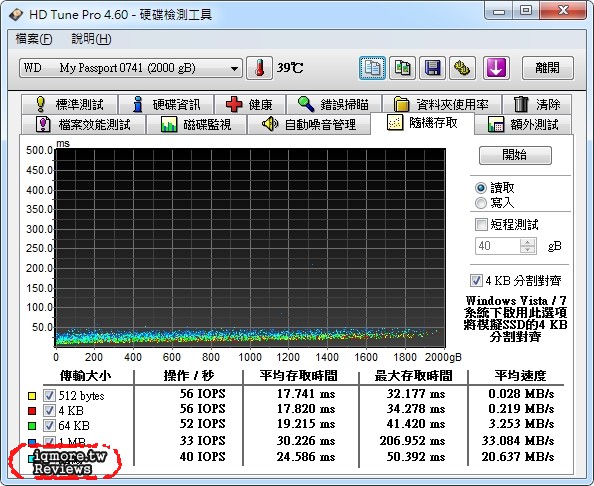Screen dimensions: 594x486
Task: Switch to the 磁碟監視 tab
Action: (196, 124)
